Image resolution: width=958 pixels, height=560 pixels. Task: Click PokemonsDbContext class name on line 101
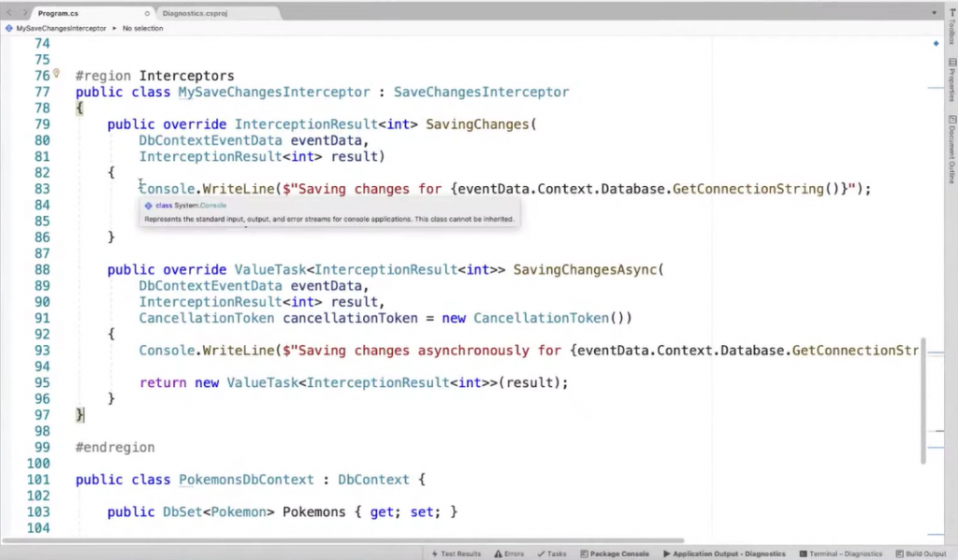click(246, 480)
